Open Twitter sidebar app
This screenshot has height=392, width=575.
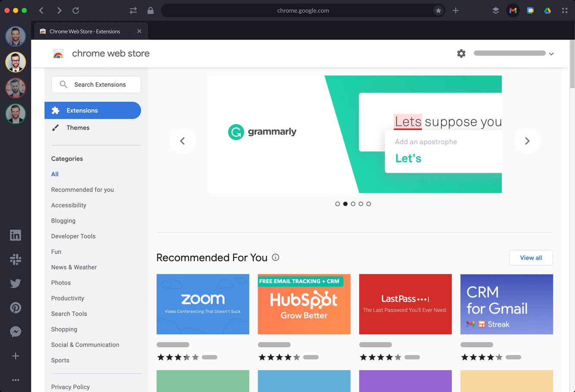(x=16, y=283)
